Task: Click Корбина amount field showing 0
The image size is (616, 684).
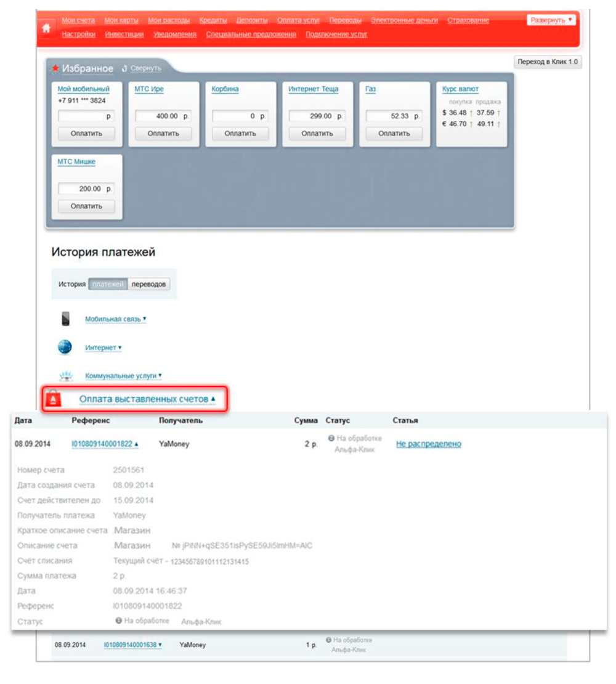Action: pyautogui.click(x=240, y=116)
